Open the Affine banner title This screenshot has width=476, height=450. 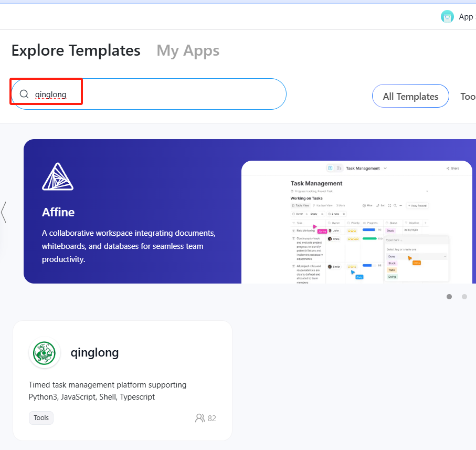pos(58,212)
